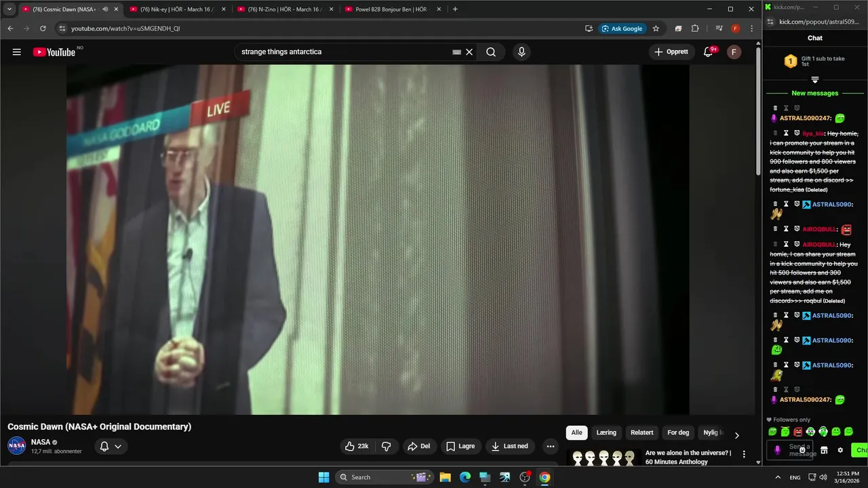
Task: Open Chrome three-dot menu
Action: pyautogui.click(x=751, y=28)
